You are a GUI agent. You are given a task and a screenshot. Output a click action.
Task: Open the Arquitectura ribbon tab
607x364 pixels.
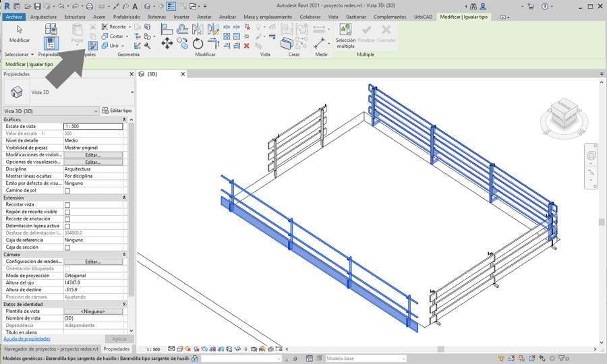coord(43,17)
